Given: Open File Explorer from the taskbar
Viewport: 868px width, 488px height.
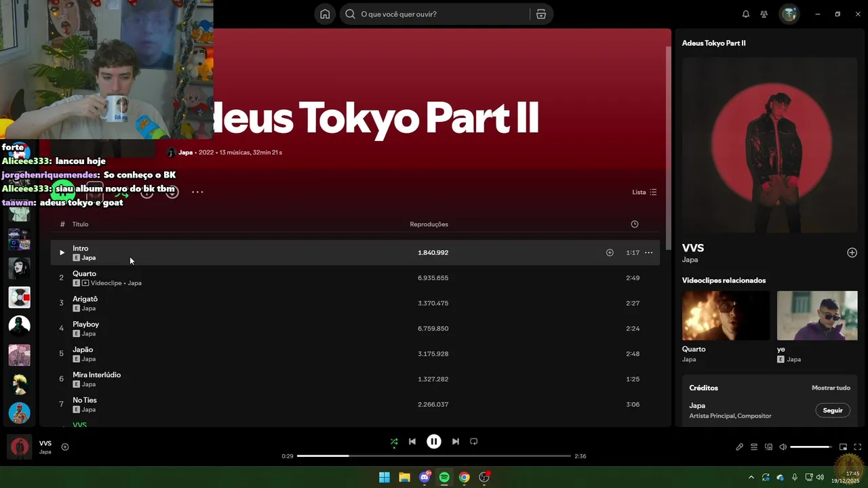Looking at the screenshot, I should (x=404, y=477).
